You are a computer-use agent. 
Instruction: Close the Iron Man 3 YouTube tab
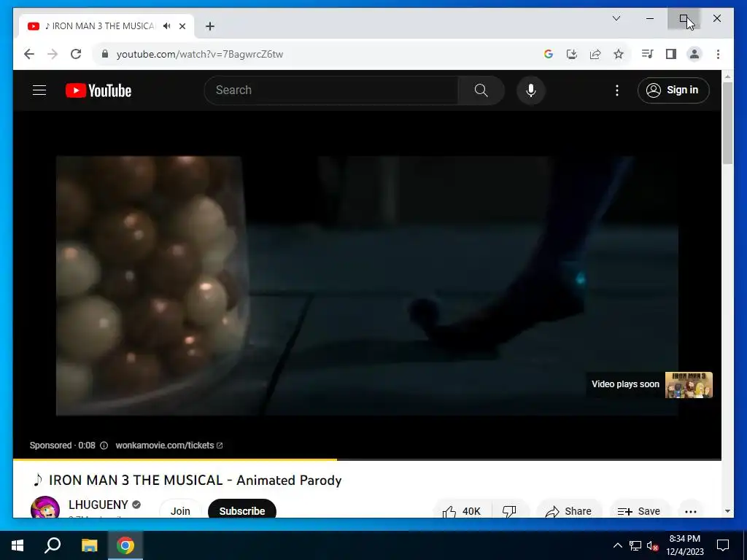(182, 26)
